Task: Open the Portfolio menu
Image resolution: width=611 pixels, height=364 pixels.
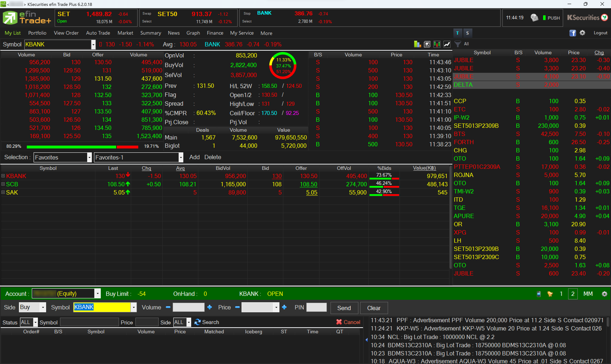Action: pyautogui.click(x=37, y=33)
